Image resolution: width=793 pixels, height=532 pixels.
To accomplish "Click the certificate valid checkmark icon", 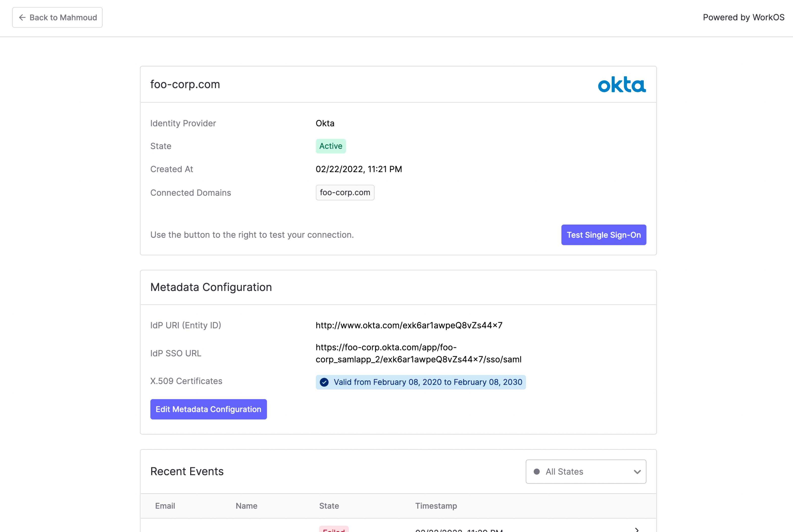I will click(x=324, y=382).
